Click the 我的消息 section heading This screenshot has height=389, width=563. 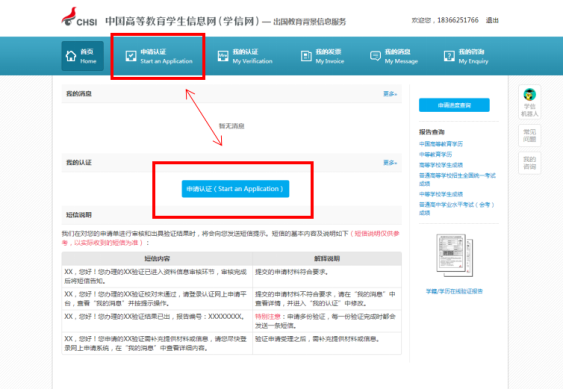79,94
